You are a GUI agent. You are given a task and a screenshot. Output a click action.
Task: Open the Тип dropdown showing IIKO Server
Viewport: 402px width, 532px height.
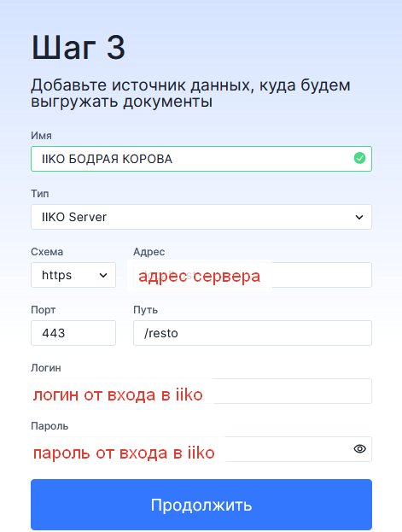click(201, 217)
